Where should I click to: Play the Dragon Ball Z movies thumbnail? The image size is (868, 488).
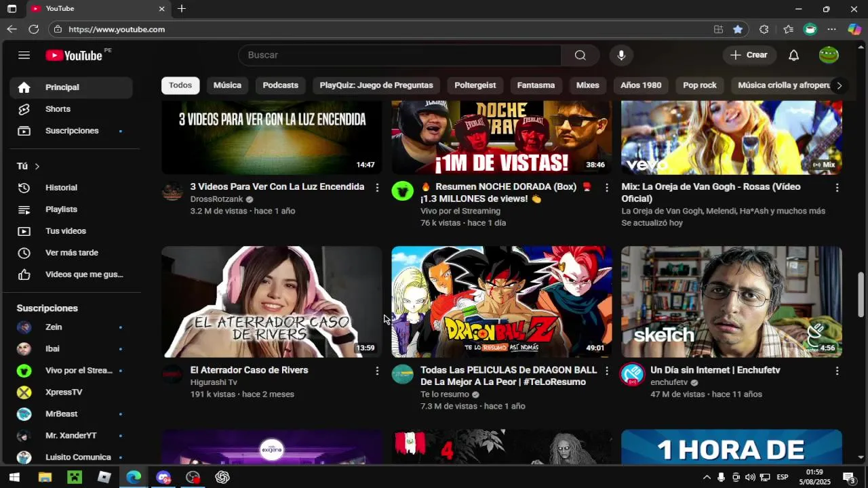502,302
